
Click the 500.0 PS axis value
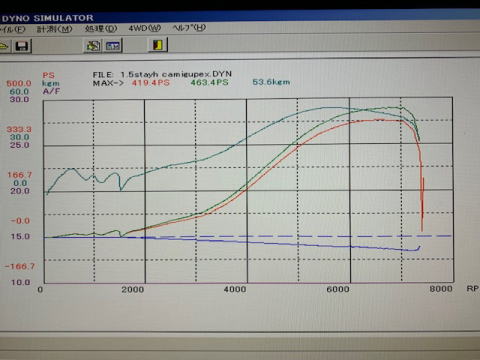point(19,83)
